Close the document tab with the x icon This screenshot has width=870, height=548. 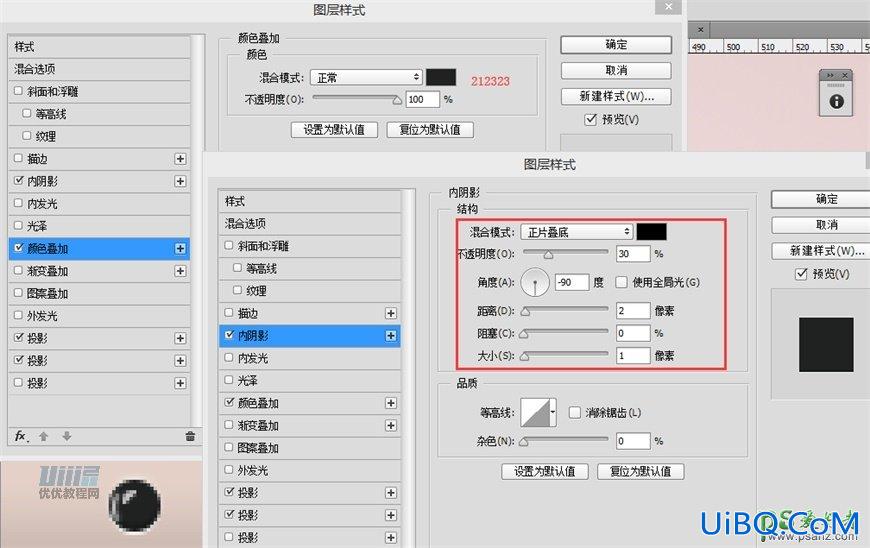700,29
